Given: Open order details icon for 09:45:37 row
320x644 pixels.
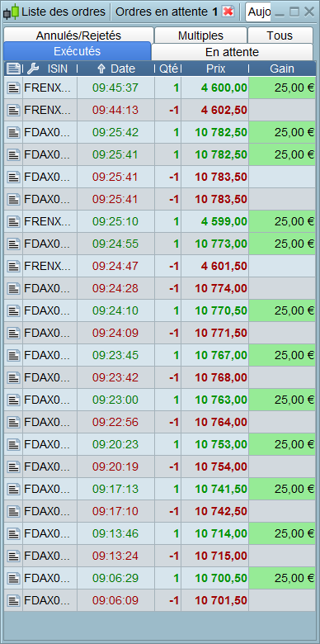Looking at the screenshot, I should click(13, 88).
